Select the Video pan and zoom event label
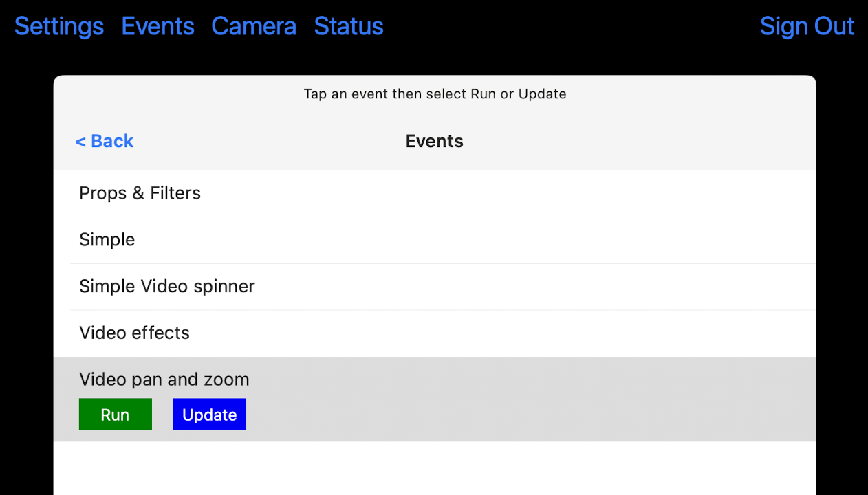868x495 pixels. (164, 379)
